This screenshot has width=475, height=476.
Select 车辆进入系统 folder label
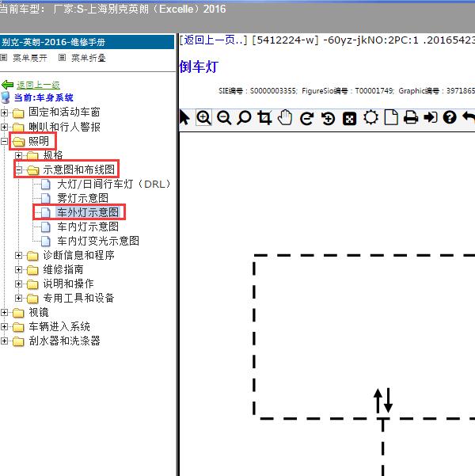click(59, 326)
